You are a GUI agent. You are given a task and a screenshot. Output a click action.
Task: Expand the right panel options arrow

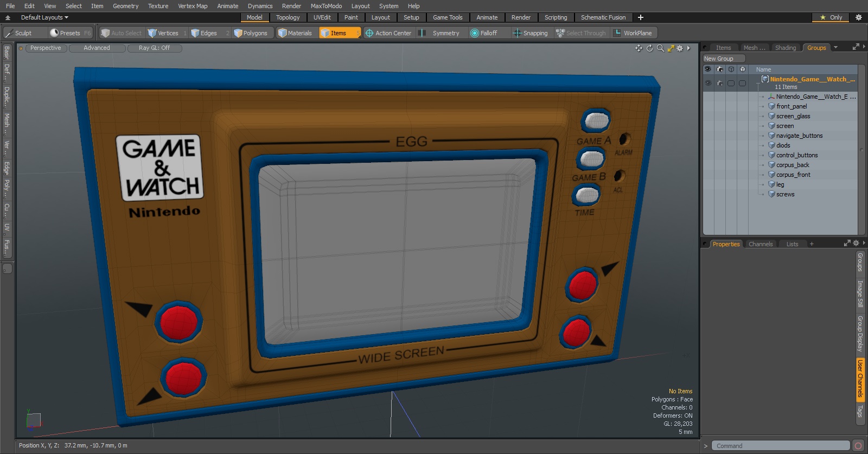pyautogui.click(x=864, y=47)
